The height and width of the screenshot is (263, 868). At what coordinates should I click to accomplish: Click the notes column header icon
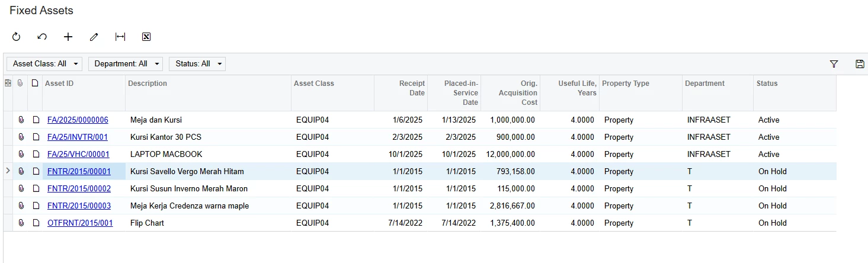pos(35,84)
